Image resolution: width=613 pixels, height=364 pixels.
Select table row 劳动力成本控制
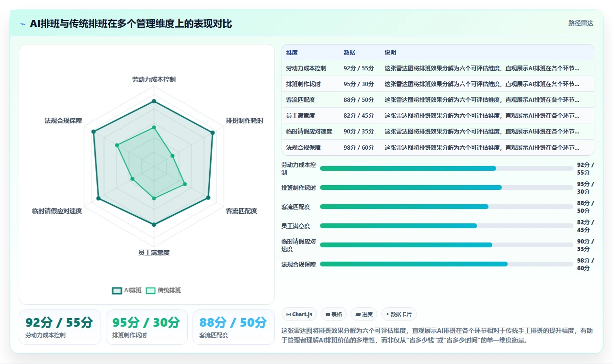[x=438, y=68]
